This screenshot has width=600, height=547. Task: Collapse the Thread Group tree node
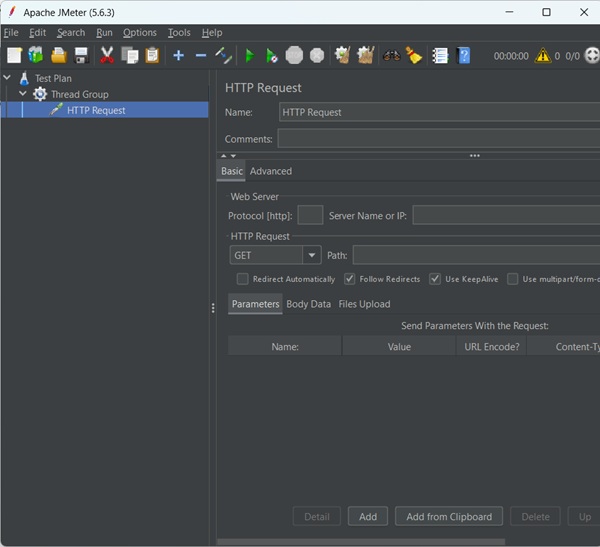click(x=23, y=93)
